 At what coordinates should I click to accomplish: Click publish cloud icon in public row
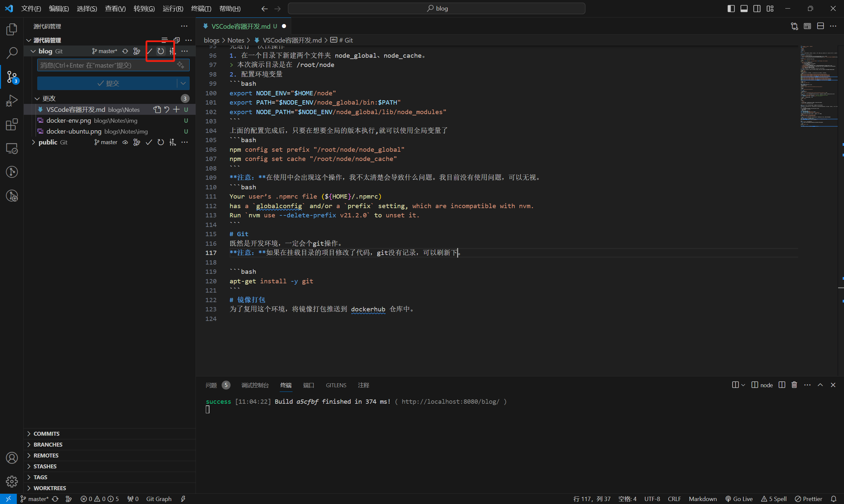125,142
